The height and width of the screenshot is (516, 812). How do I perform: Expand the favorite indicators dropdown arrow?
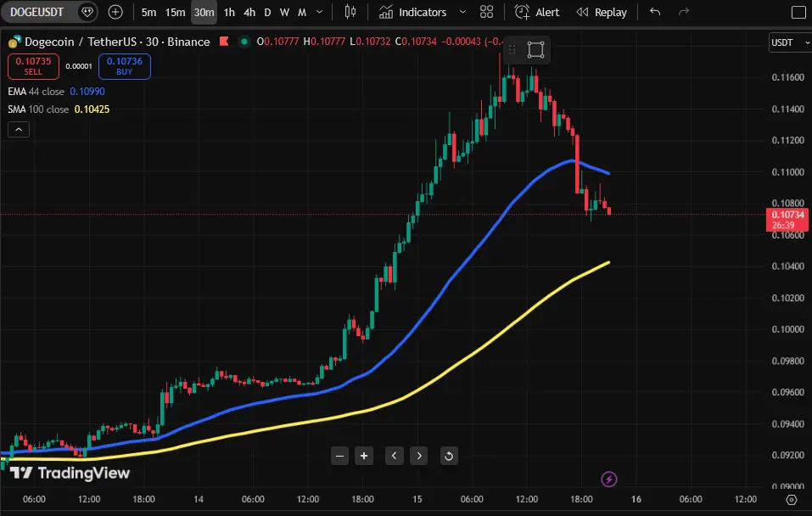pos(463,12)
